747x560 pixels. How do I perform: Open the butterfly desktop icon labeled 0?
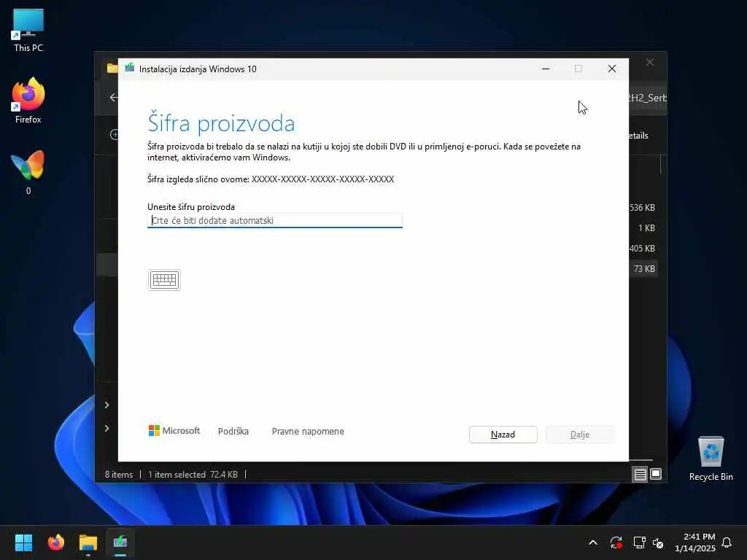coord(28,172)
